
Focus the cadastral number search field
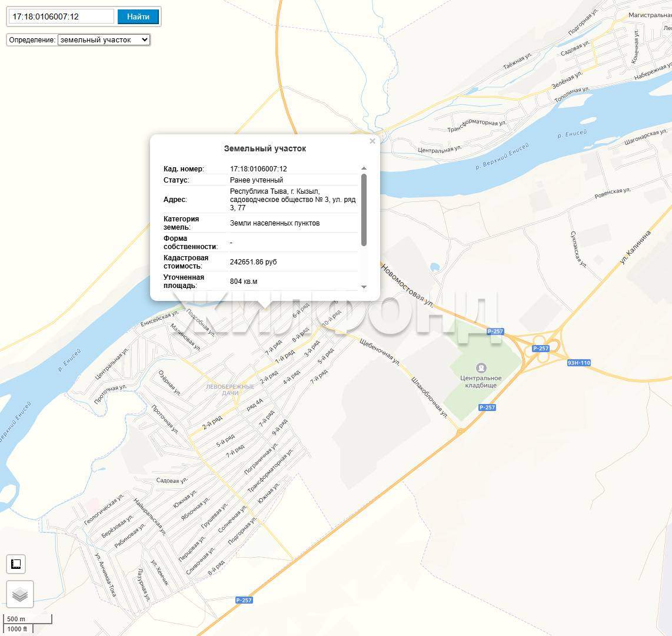click(61, 16)
